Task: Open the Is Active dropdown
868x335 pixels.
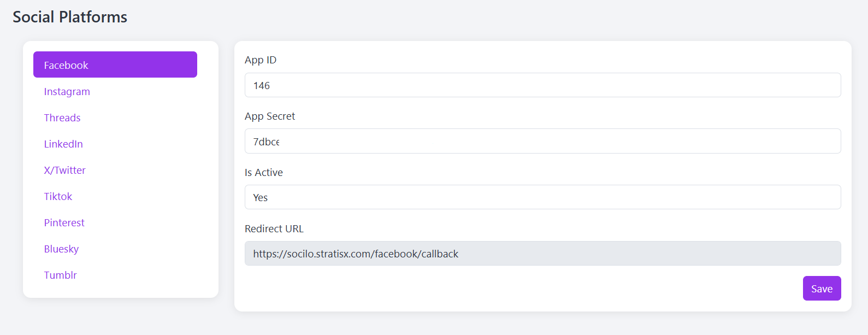Action: tap(542, 197)
